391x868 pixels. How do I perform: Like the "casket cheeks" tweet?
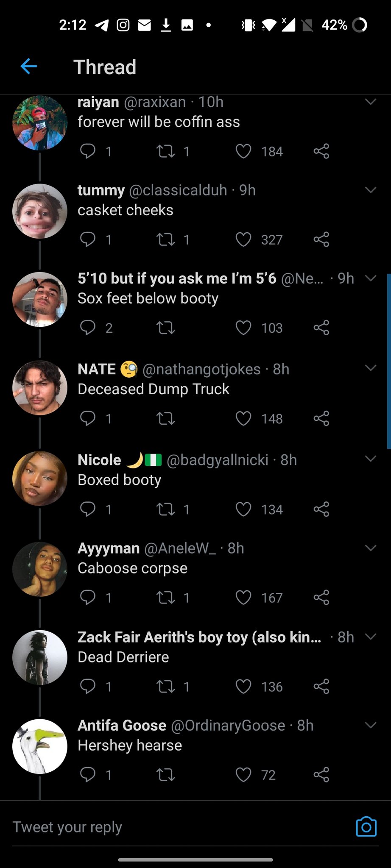pyautogui.click(x=243, y=239)
